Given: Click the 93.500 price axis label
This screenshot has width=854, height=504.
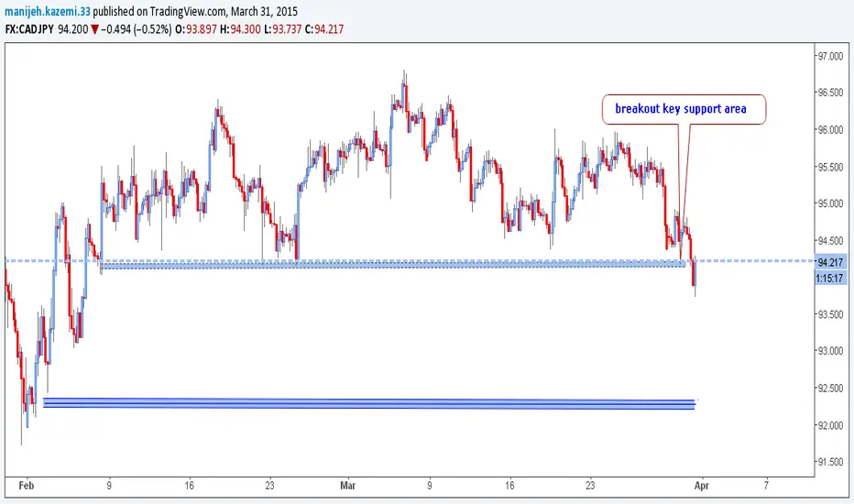Looking at the screenshot, I should point(829,314).
